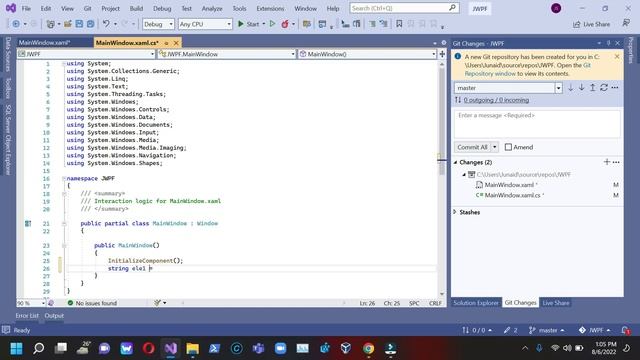Open the Build menu
This screenshot has width=640, height=360.
136,8
